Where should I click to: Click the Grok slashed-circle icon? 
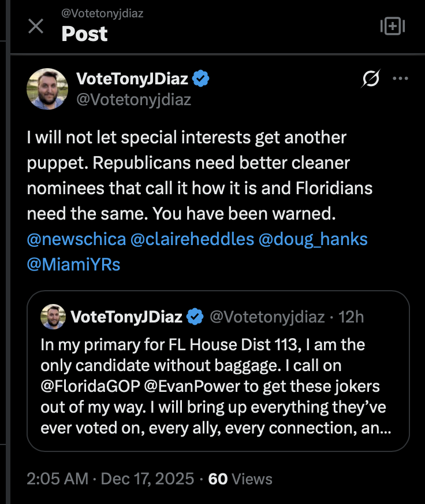coord(370,79)
